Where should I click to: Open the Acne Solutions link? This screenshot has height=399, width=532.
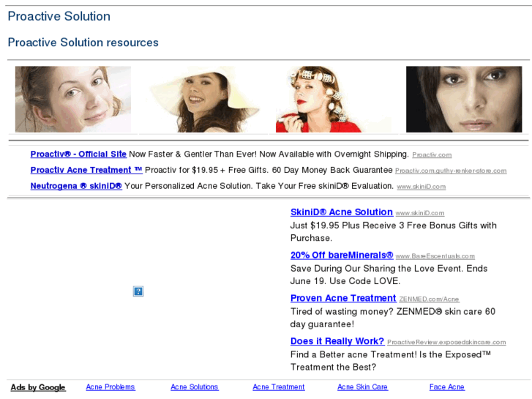(195, 387)
